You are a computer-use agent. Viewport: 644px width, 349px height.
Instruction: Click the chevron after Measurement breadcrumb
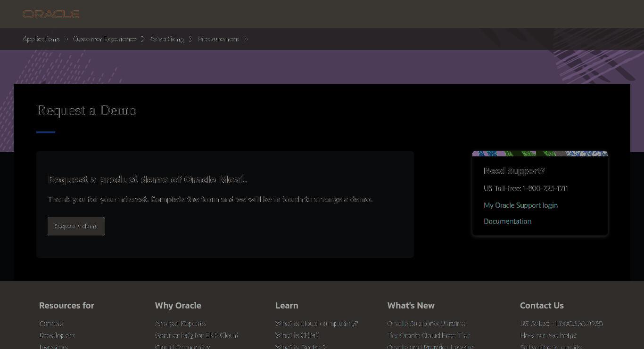click(x=246, y=39)
